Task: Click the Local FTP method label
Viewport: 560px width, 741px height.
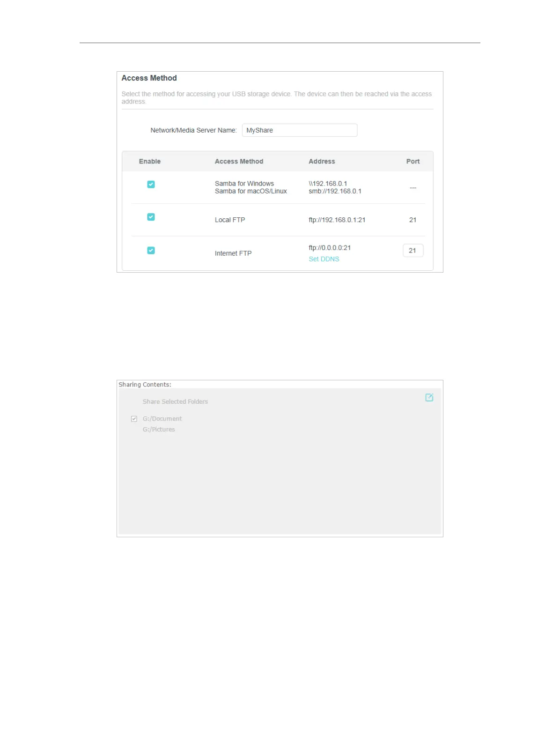Action: 230,220
